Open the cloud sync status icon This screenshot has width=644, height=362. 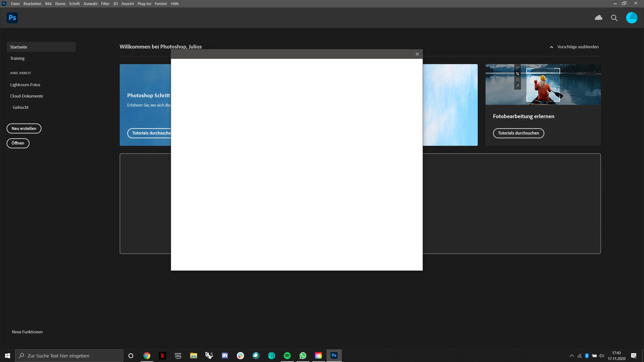(598, 18)
